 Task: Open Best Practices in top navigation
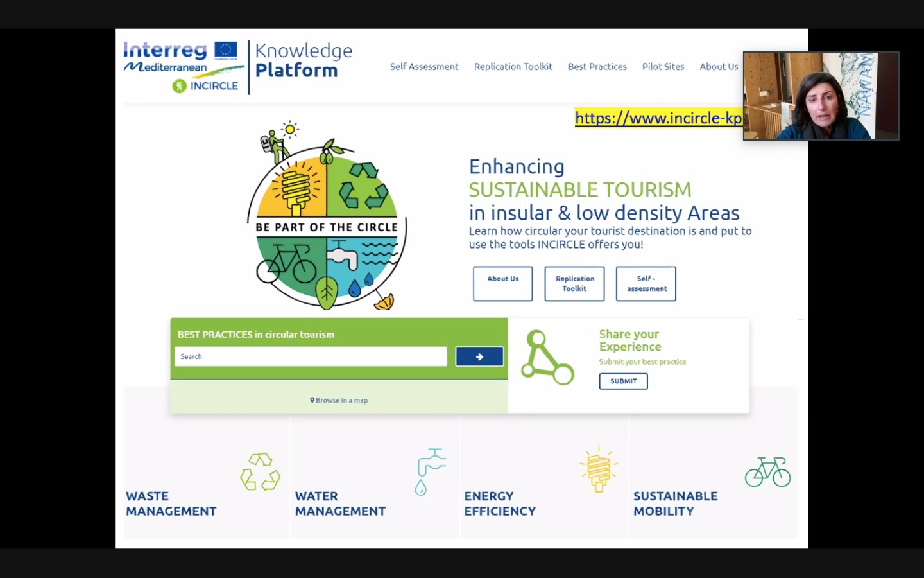pyautogui.click(x=597, y=66)
